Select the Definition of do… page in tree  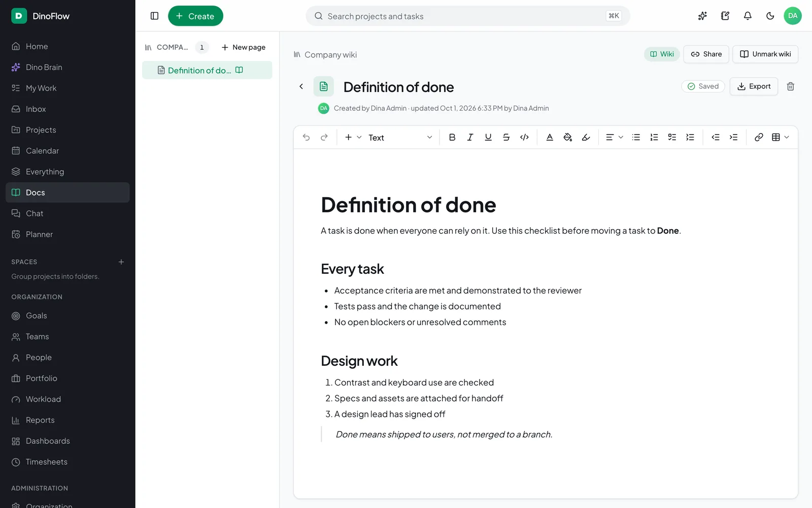point(207,70)
